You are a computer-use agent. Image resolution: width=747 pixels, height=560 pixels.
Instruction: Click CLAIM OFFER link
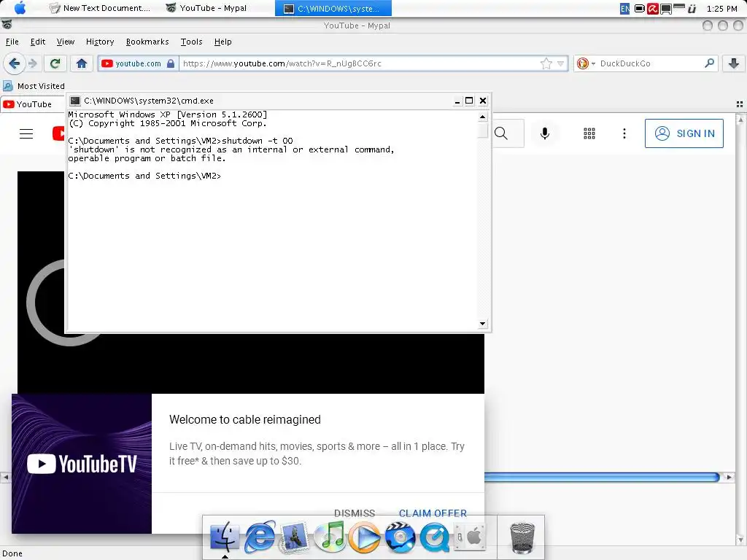pos(433,513)
